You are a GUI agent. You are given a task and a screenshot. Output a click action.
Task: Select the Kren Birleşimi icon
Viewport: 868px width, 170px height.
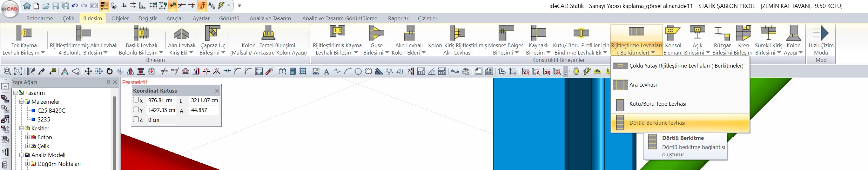tap(743, 33)
